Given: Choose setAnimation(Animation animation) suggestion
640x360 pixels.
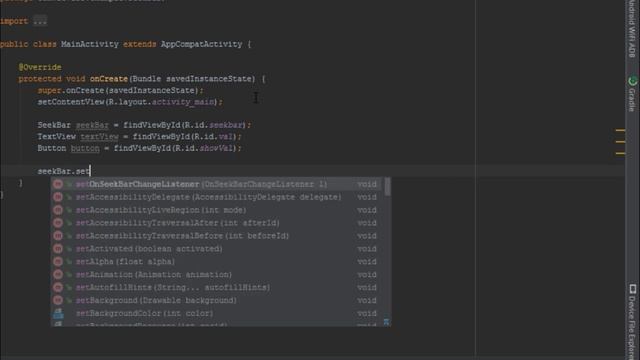Looking at the screenshot, I should (216, 275).
